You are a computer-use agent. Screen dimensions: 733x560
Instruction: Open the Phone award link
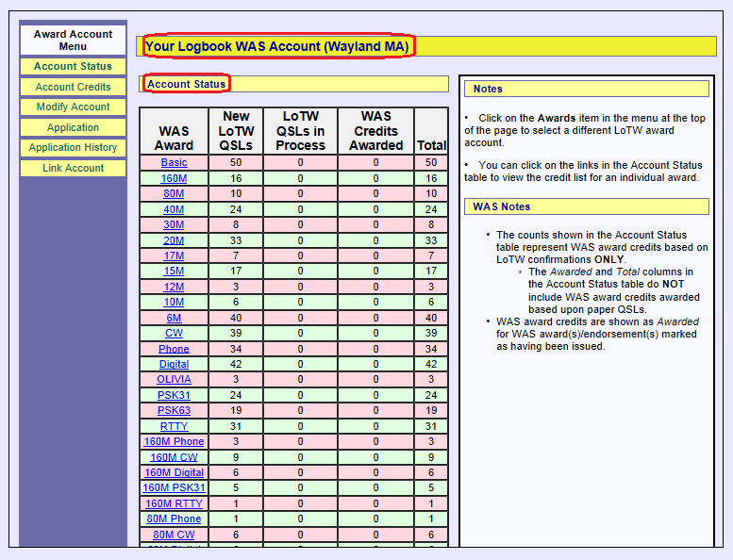coord(174,349)
